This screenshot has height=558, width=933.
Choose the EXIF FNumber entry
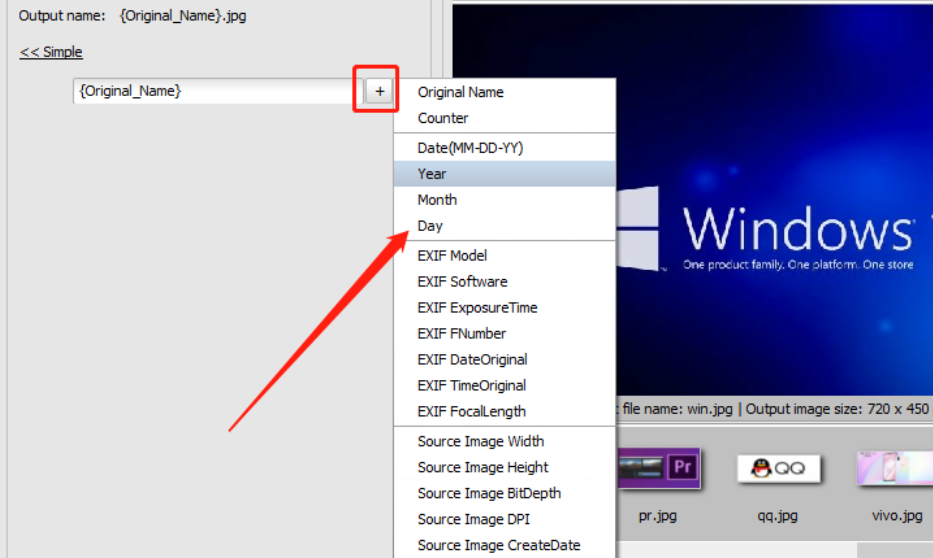pyautogui.click(x=505, y=334)
